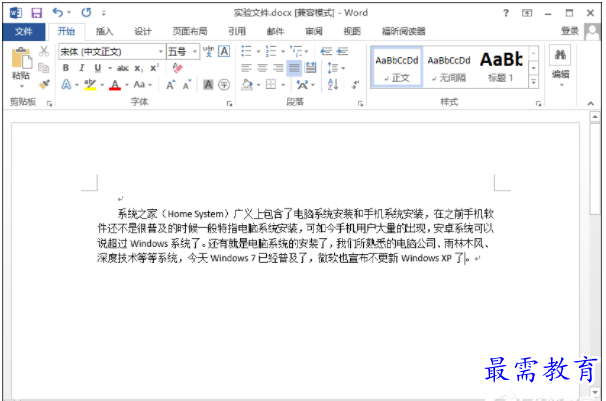Screen dimensions: 606x401
Task: Click the vertical scrollbar up arrow
Action: coord(595,116)
